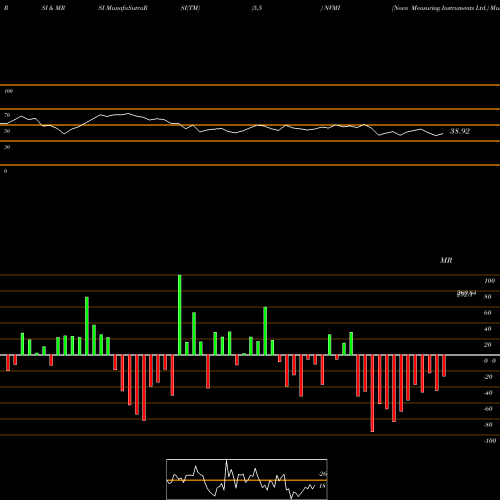Click the MR axis label -60
The height and width of the screenshot is (500, 500).
[x=488, y=409]
